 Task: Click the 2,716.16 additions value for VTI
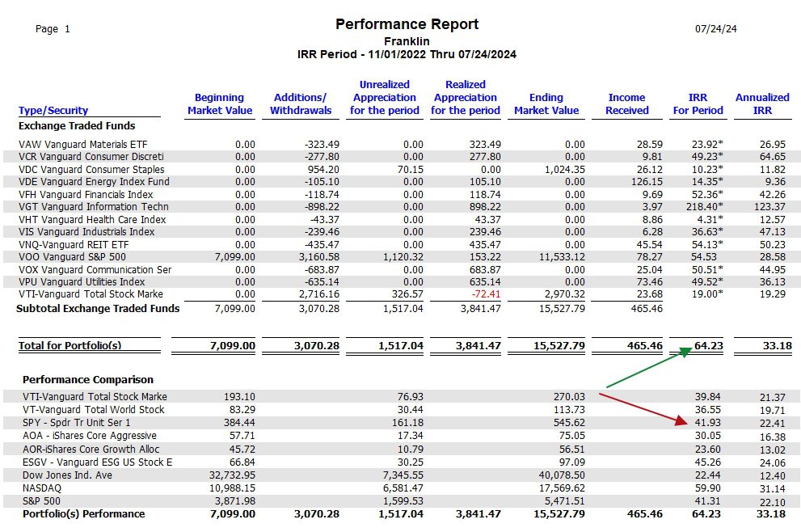click(318, 294)
